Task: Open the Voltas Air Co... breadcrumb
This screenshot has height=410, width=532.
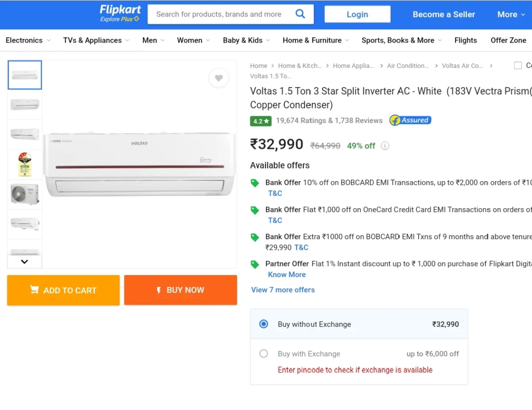Action: 462,66
